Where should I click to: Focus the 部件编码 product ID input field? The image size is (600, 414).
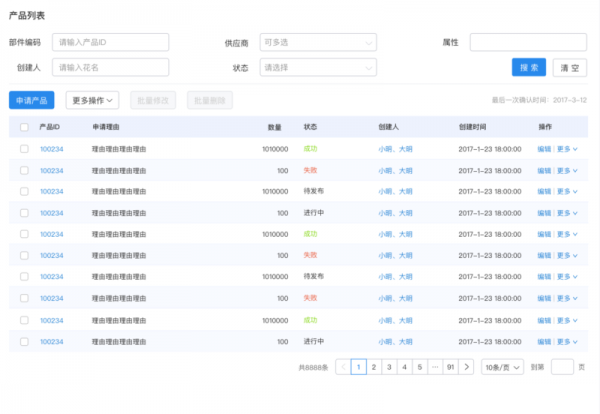coord(110,43)
